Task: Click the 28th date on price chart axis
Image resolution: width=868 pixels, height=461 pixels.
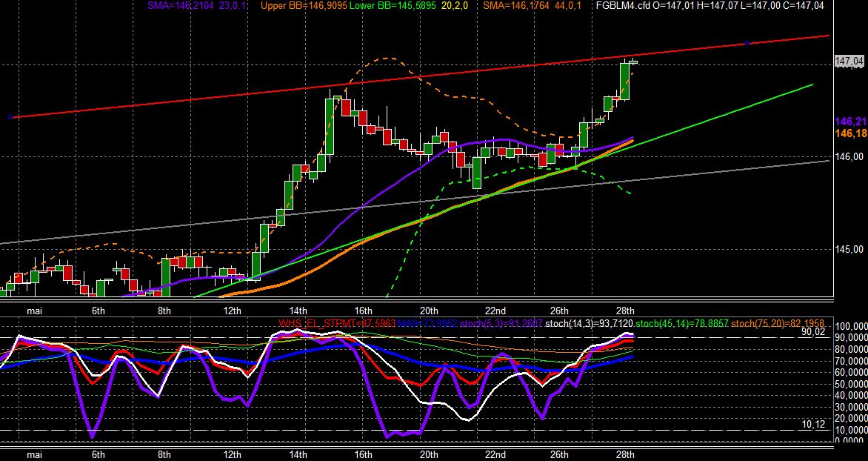Action: (x=625, y=311)
